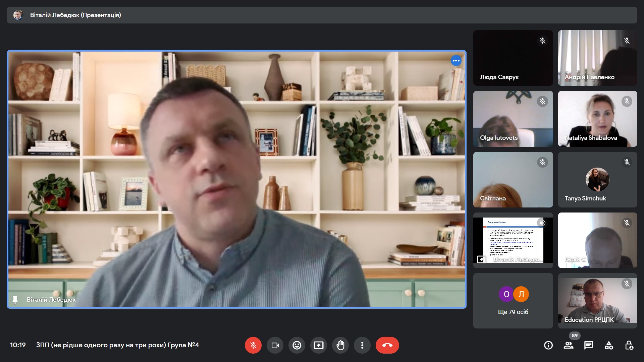
Task: Click the Education РРЦПК video tile
Action: (x=597, y=301)
